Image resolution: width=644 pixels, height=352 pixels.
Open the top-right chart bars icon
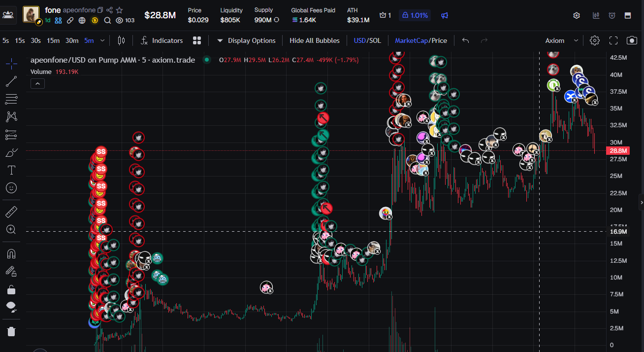point(596,15)
